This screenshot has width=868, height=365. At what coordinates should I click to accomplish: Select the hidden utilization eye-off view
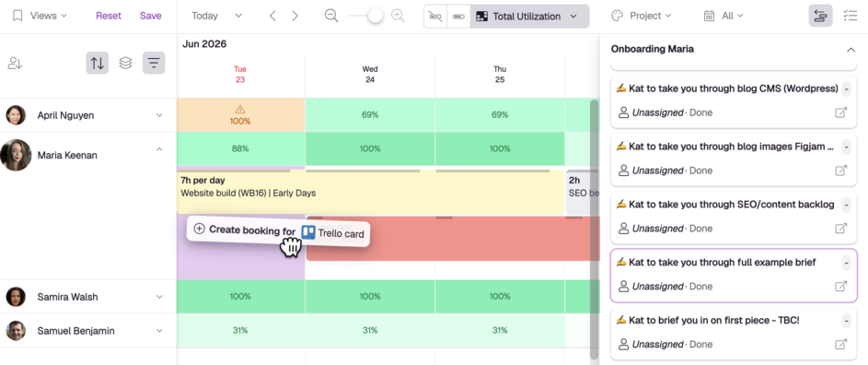click(435, 16)
